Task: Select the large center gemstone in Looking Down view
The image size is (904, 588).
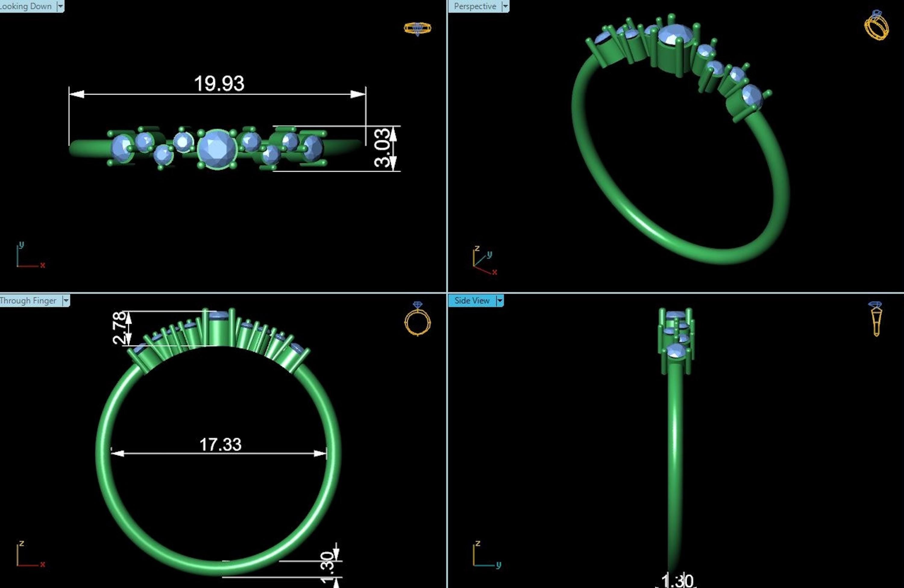Action: (x=217, y=149)
